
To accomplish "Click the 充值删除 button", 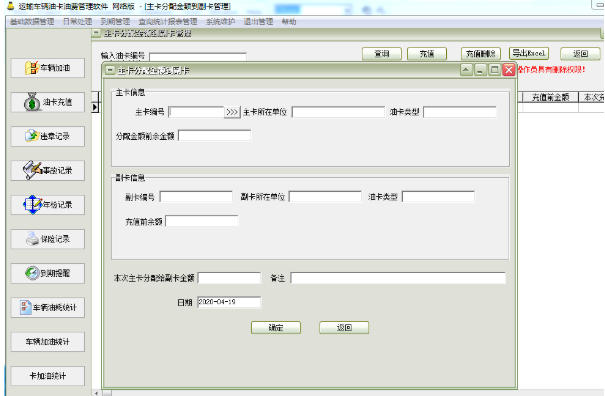I will [481, 54].
